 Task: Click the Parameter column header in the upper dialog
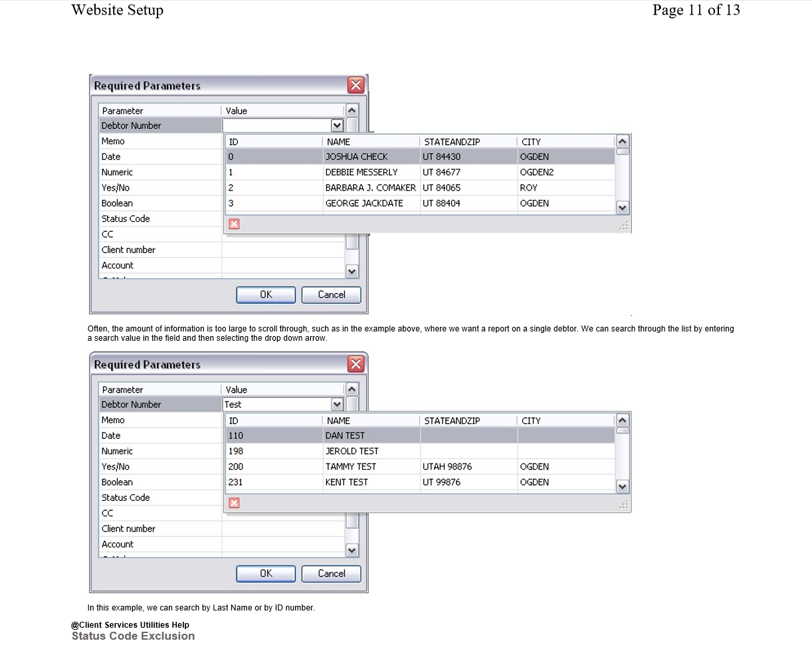(160, 111)
